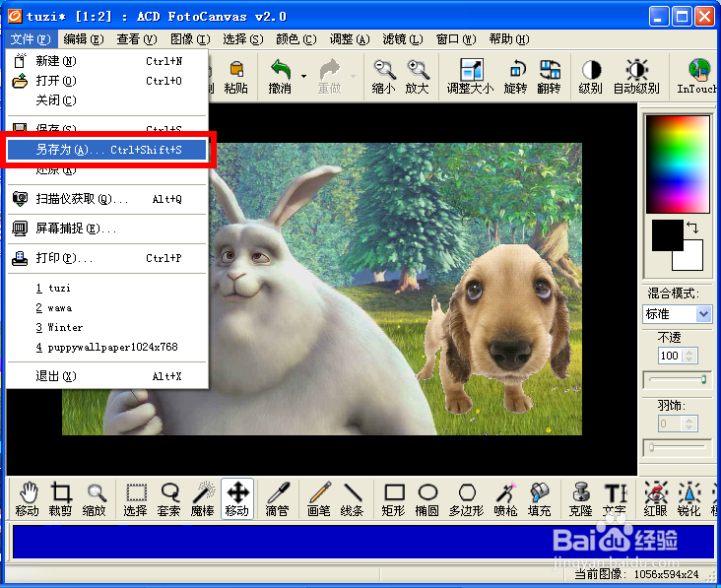Image resolution: width=721 pixels, height=588 pixels.
Task: Click the Undo (撤消) arrow icon
Action: pyautogui.click(x=280, y=77)
